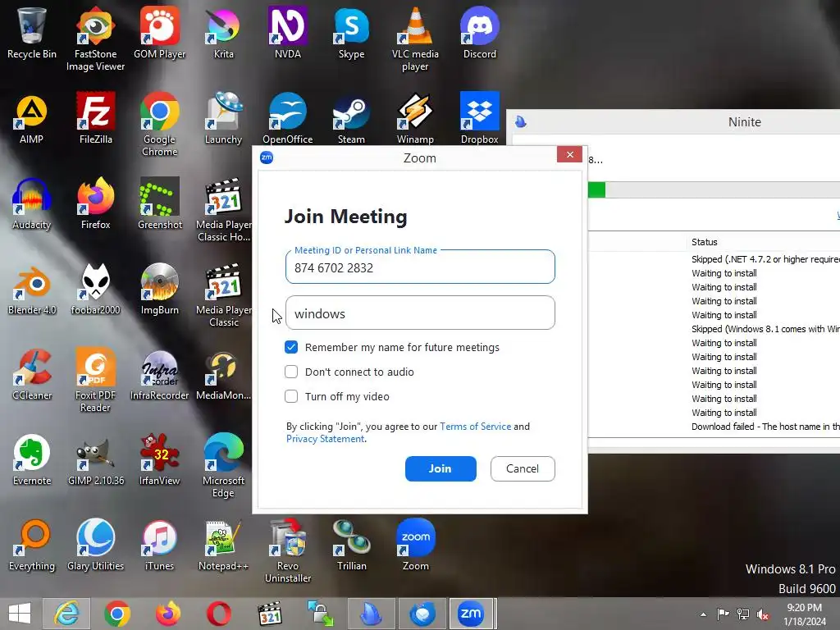Open the Recycle Bin desktop icon
This screenshot has width=840, height=630.
(32, 32)
